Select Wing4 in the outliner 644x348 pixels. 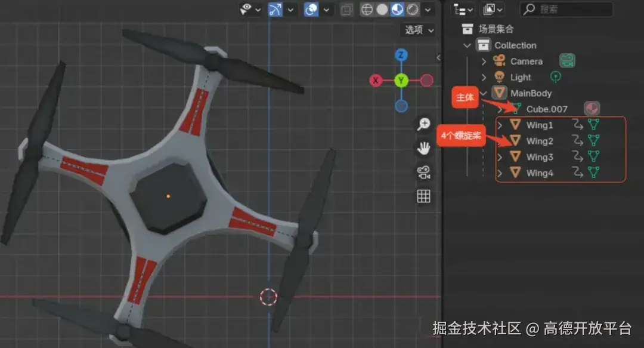coord(539,173)
